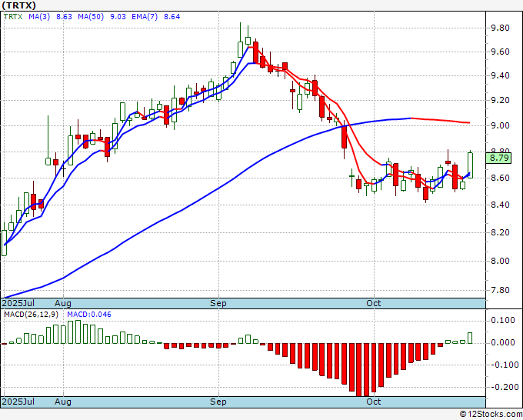523x420 pixels.
Task: Click the MACD:0.046 value label
Action: click(x=89, y=315)
